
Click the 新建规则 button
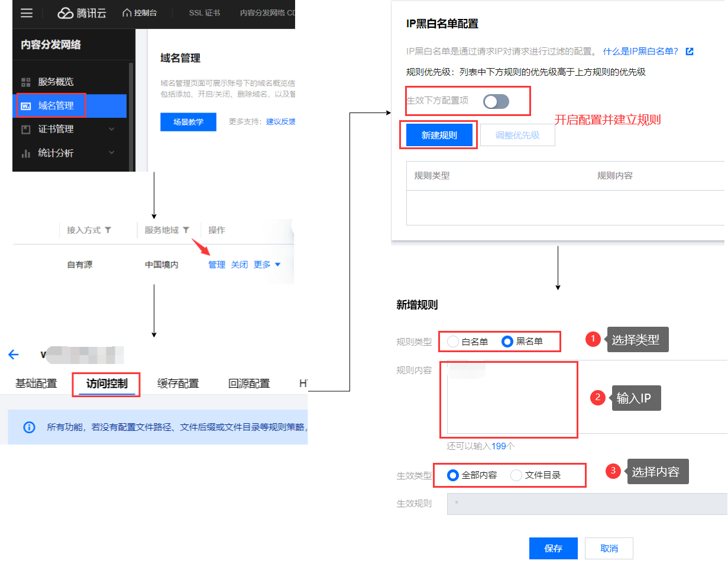pos(439,136)
